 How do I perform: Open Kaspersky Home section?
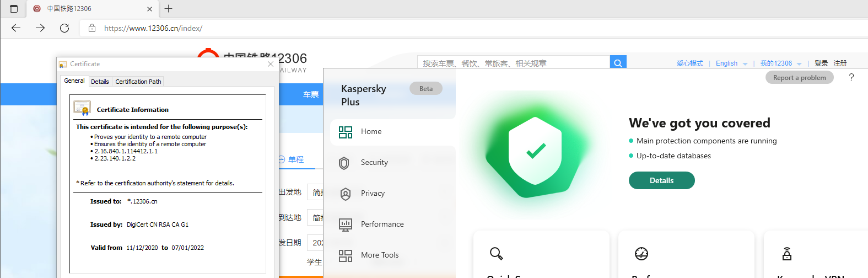tap(393, 132)
